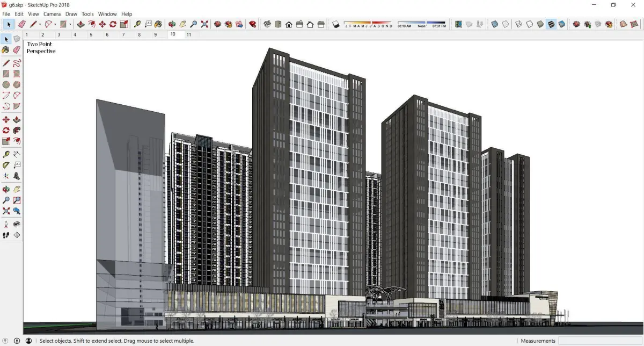644x346 pixels.
Task: Enable Hidden Line face style
Action: pyautogui.click(x=529, y=24)
